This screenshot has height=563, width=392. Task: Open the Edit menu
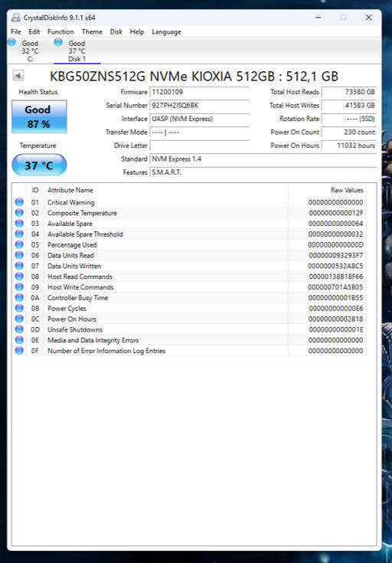(x=34, y=31)
